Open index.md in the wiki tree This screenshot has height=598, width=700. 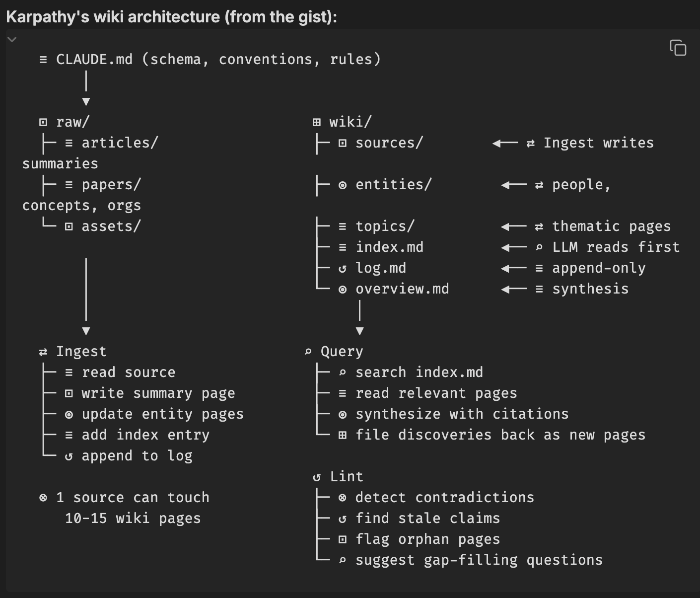tap(389, 247)
